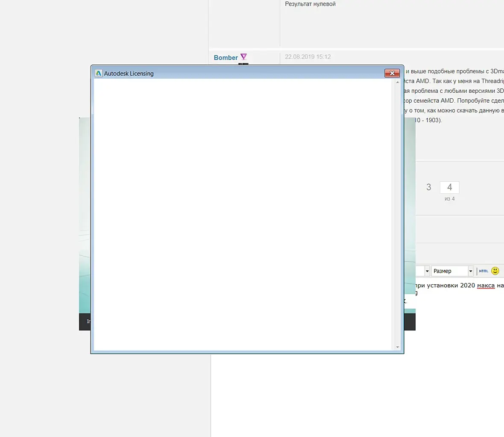Go to forum page 3

pos(428,187)
